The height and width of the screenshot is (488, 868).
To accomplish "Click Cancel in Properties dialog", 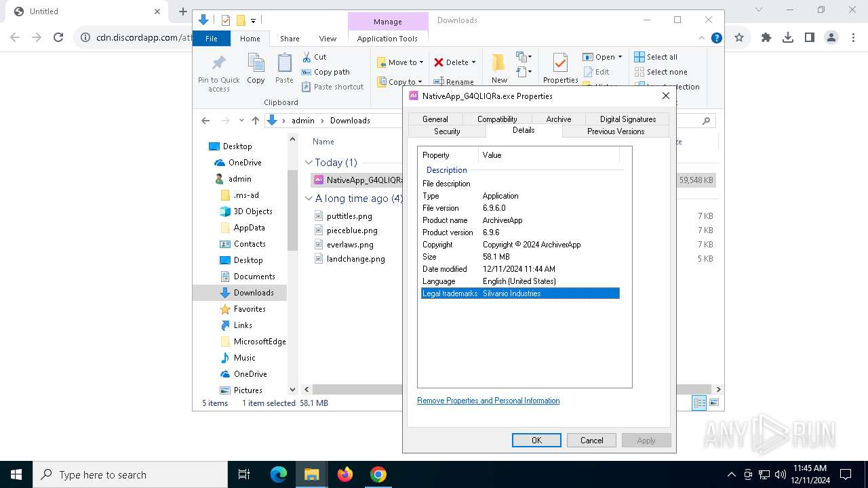I will 591,441.
